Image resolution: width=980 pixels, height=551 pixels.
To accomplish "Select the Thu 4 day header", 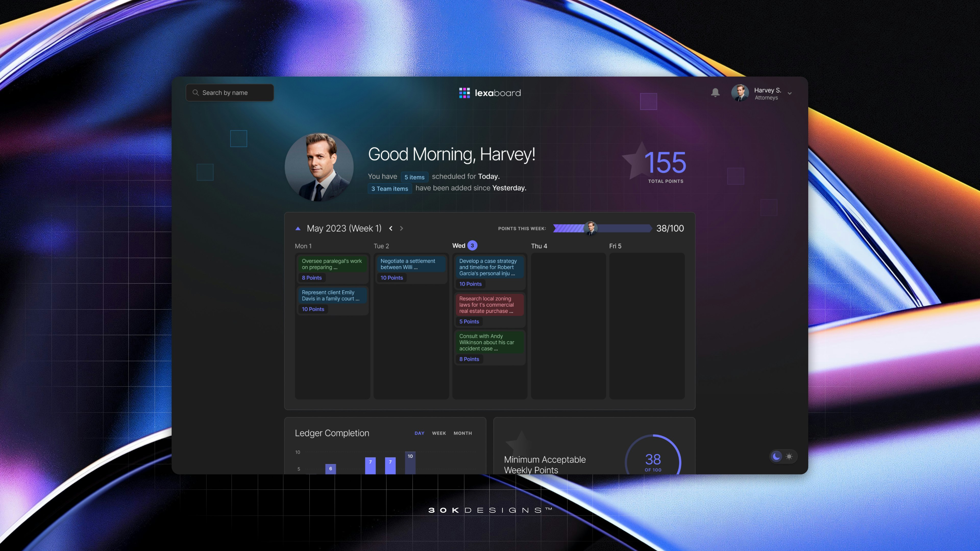I will click(x=539, y=246).
